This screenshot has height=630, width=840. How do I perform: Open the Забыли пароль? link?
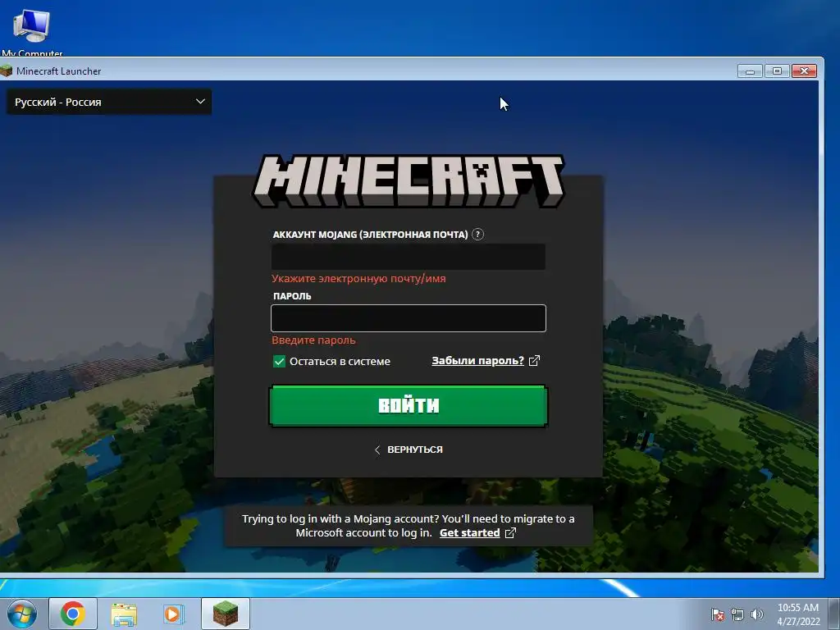click(478, 361)
